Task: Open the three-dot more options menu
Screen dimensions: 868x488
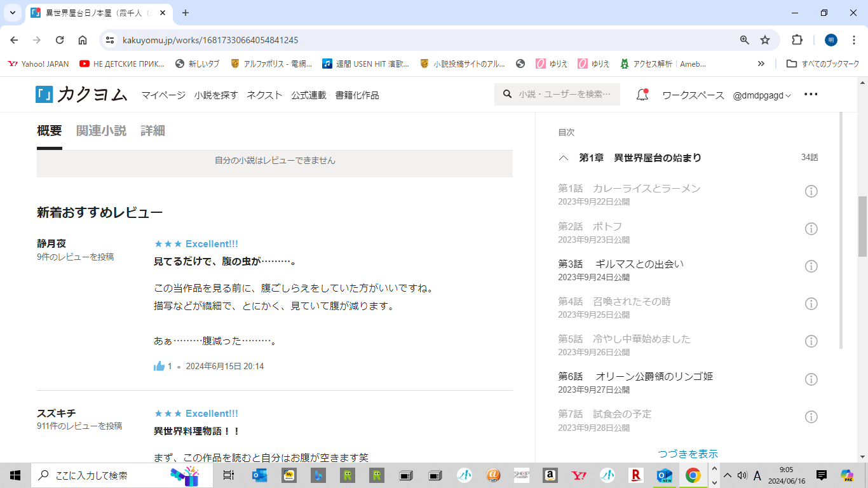Action: (x=810, y=95)
